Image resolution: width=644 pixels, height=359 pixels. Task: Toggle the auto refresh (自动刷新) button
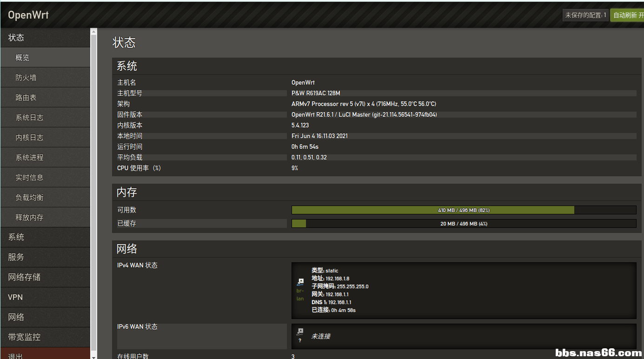(x=627, y=15)
